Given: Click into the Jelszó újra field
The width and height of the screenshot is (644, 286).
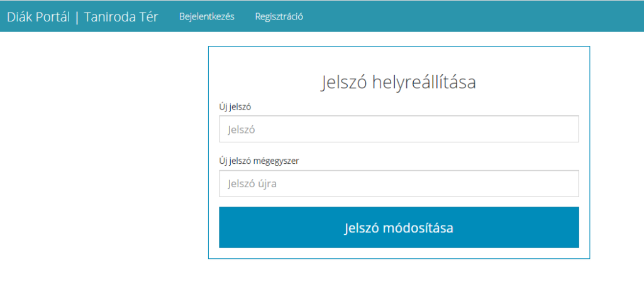Looking at the screenshot, I should tap(398, 184).
